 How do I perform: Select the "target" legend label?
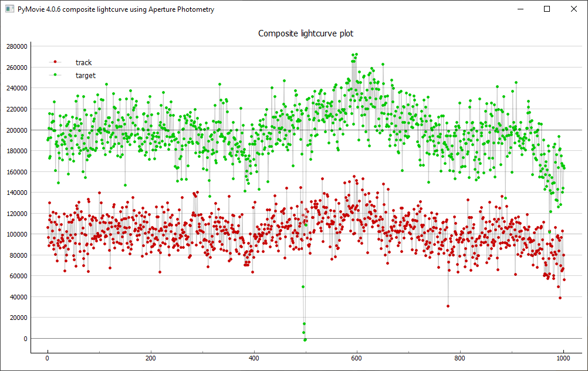coord(85,75)
